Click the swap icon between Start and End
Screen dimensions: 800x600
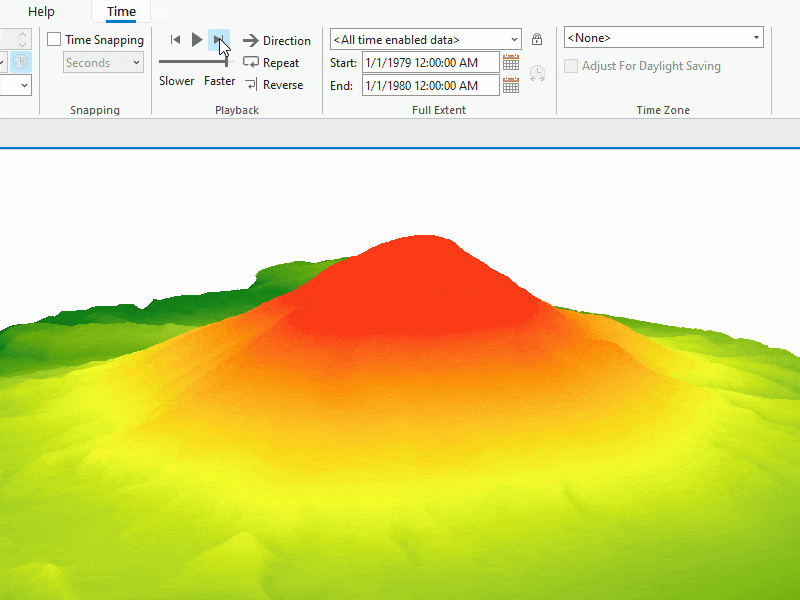click(538, 73)
